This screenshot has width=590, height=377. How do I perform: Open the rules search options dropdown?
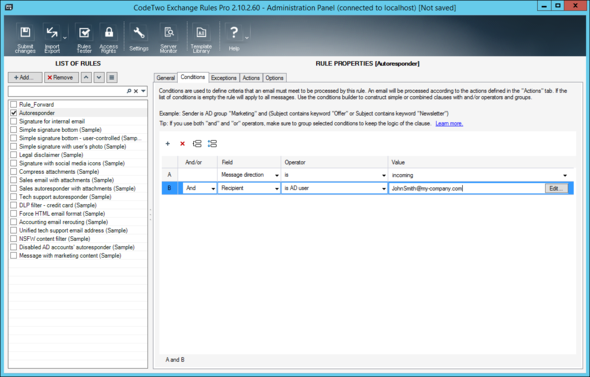coord(143,91)
